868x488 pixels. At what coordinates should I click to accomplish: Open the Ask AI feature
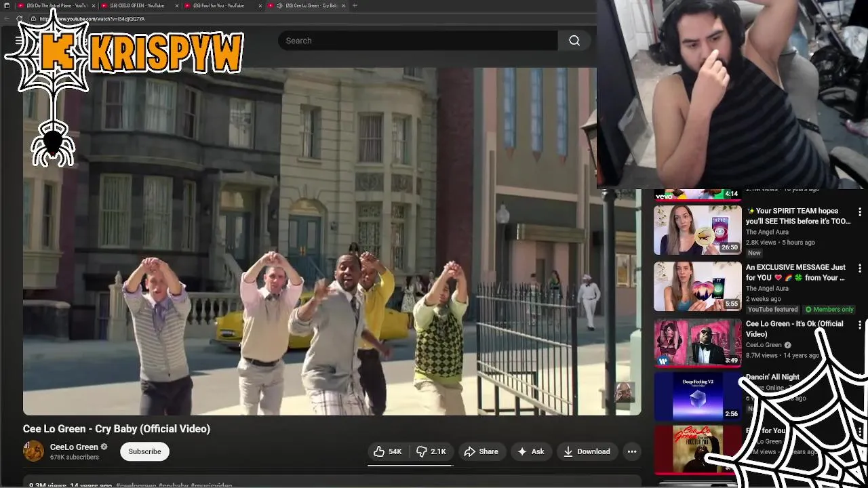(x=531, y=451)
